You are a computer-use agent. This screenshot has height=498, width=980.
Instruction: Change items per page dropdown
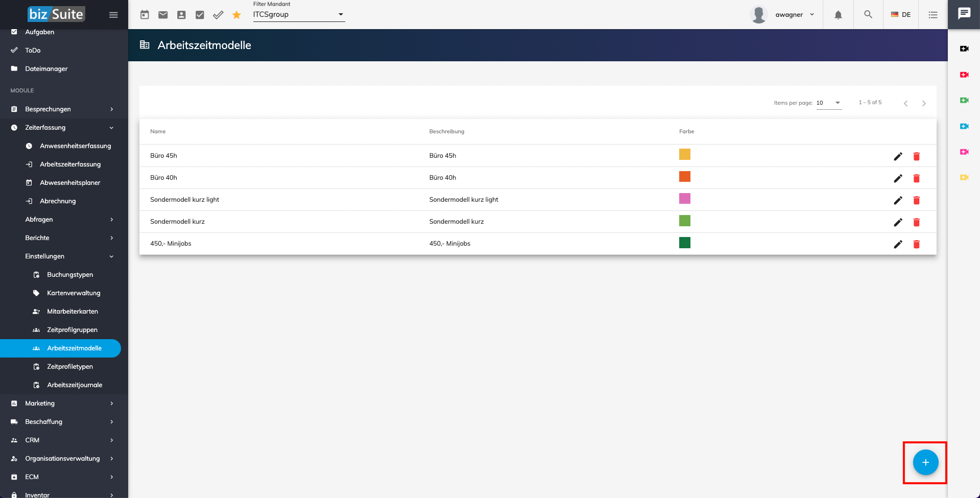coord(828,103)
